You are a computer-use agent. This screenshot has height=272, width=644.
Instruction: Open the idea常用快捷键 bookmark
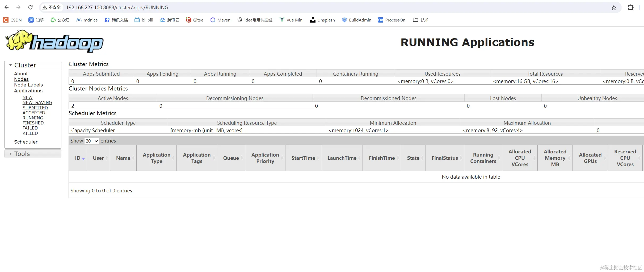pyautogui.click(x=255, y=20)
